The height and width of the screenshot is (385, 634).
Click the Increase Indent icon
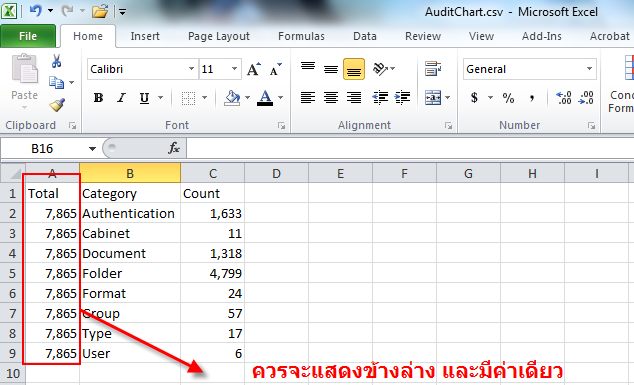(x=402, y=97)
